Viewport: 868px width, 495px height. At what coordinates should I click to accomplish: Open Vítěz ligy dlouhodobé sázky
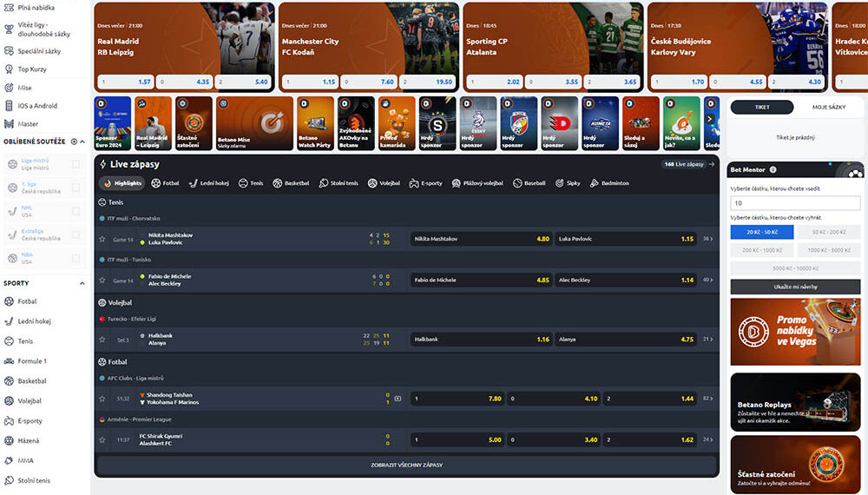pyautogui.click(x=43, y=30)
